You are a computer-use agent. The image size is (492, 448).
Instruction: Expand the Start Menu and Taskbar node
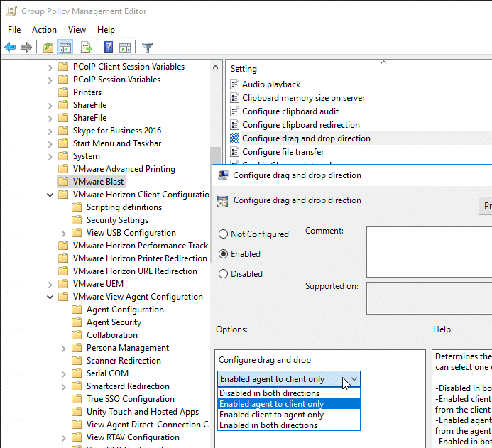(x=50, y=143)
